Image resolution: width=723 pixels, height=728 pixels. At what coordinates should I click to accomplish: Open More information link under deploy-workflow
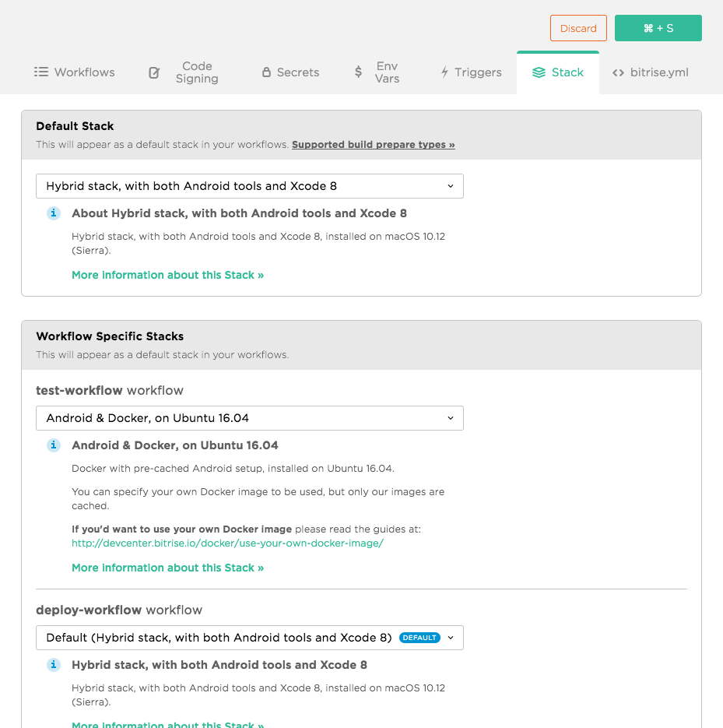click(x=167, y=724)
